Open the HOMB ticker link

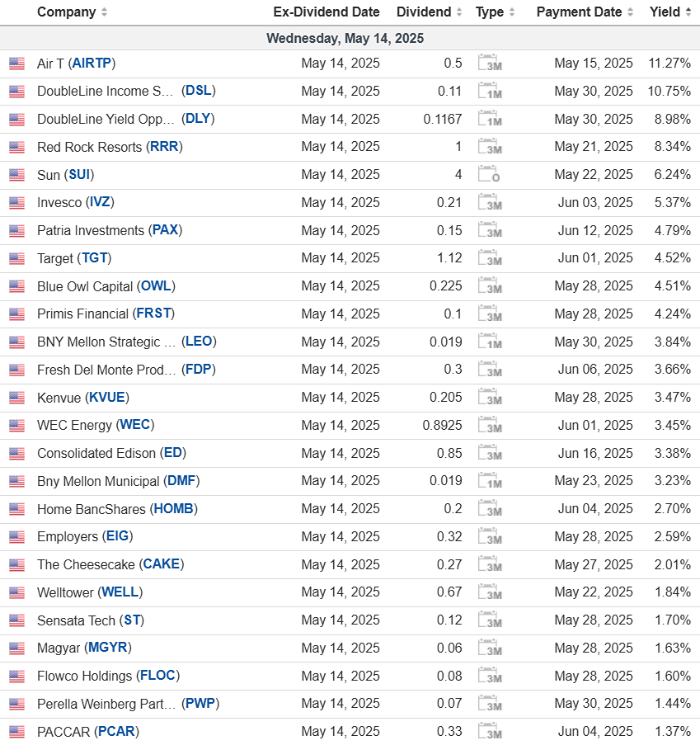click(x=174, y=509)
